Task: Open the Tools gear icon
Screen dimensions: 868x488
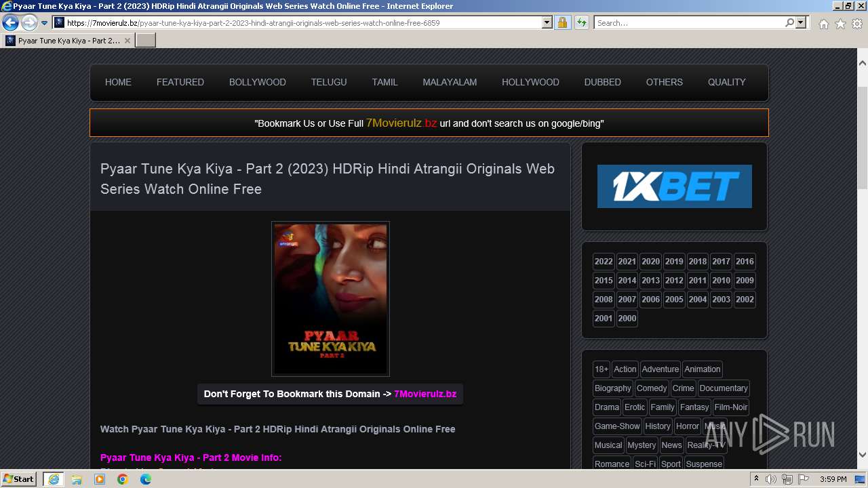Action: click(x=857, y=24)
